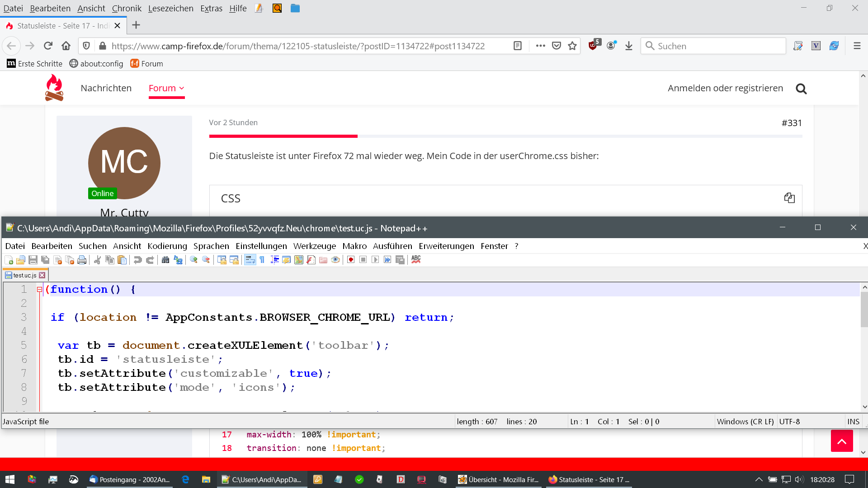Click the Save file toolbar icon
The height and width of the screenshot is (488, 868).
click(x=33, y=260)
